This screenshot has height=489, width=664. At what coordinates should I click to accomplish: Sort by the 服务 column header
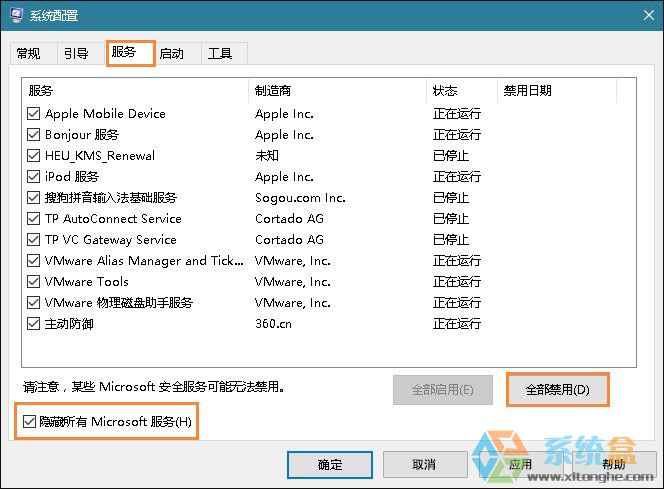pos(135,91)
